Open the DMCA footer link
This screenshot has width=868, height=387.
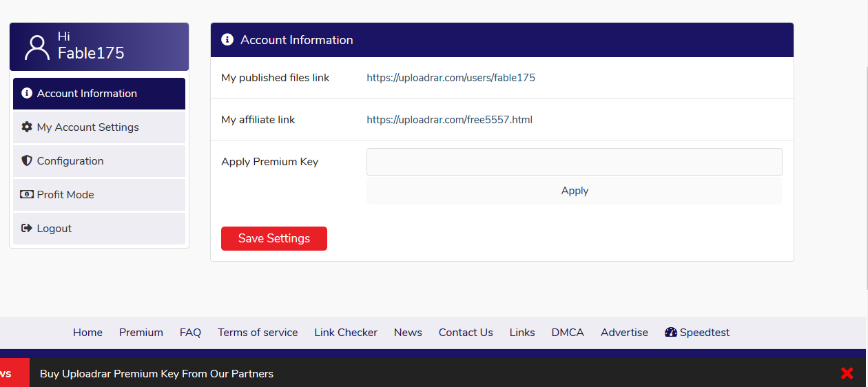[568, 333]
